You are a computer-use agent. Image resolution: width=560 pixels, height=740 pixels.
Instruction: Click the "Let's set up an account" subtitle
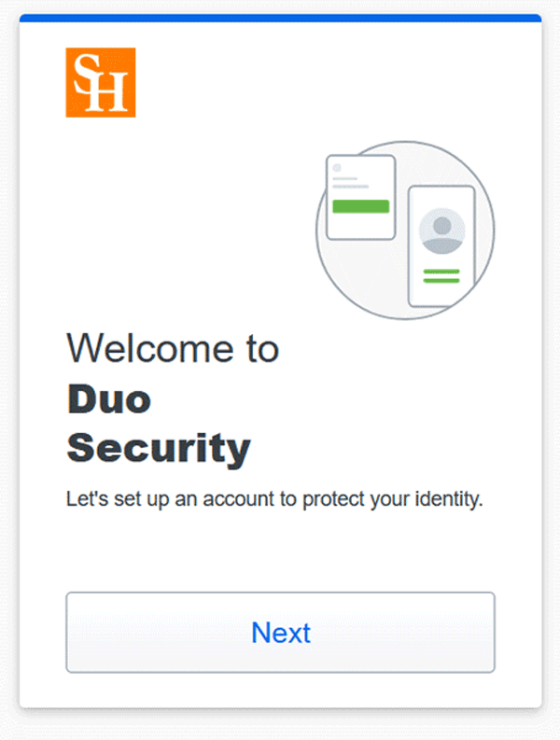click(274, 499)
